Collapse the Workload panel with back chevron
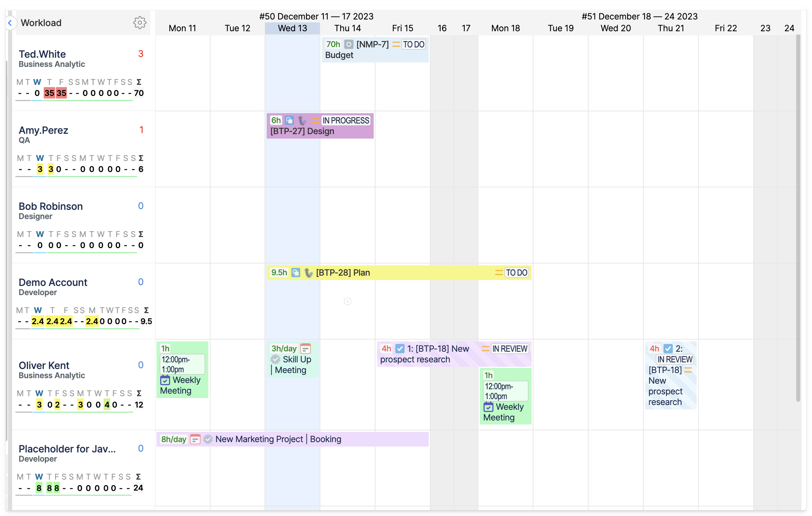Viewport: 812px width, 516px height. (x=10, y=23)
